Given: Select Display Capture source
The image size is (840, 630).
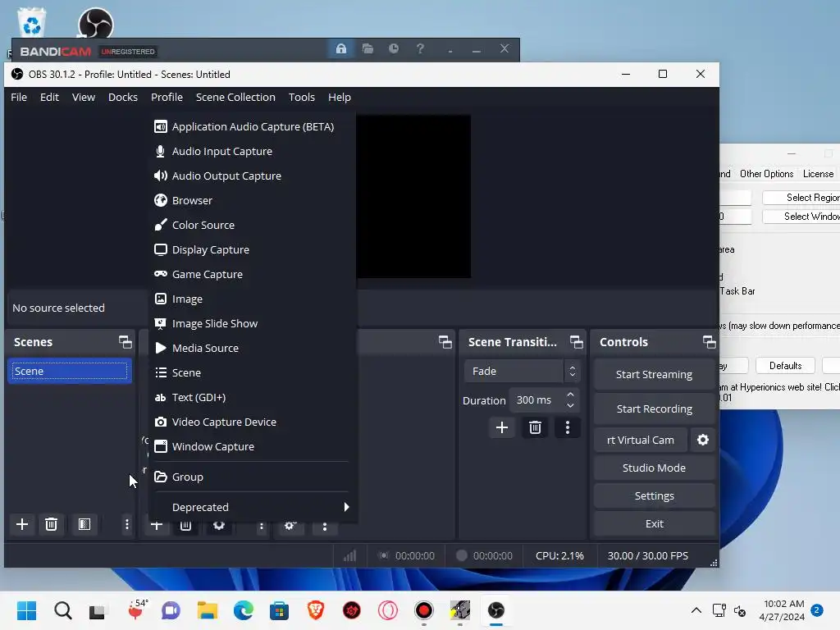Looking at the screenshot, I should click(252, 249).
